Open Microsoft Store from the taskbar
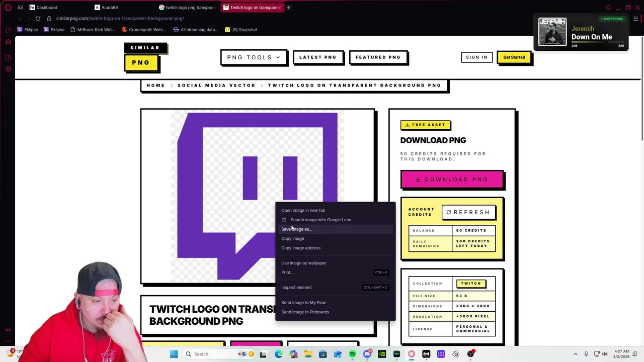Screen dimensions: 644x362 pyautogui.click(x=323, y=354)
